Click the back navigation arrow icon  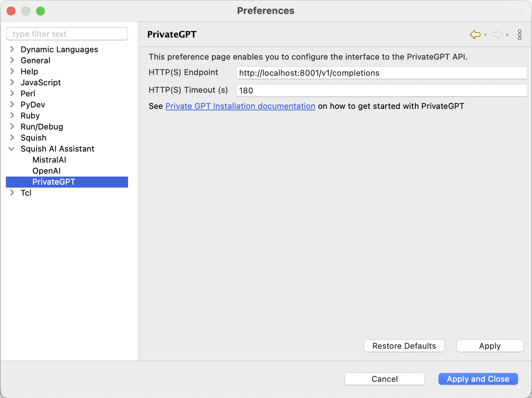475,35
